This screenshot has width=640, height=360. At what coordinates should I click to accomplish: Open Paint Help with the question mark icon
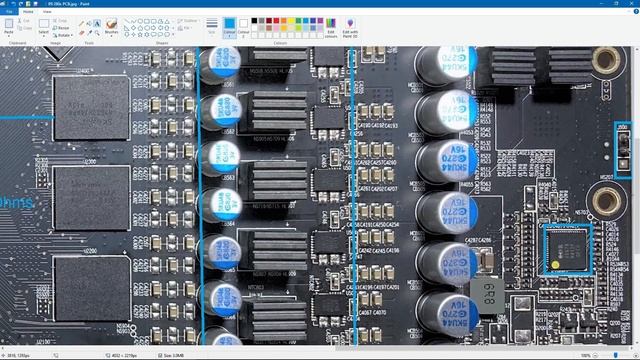click(636, 11)
